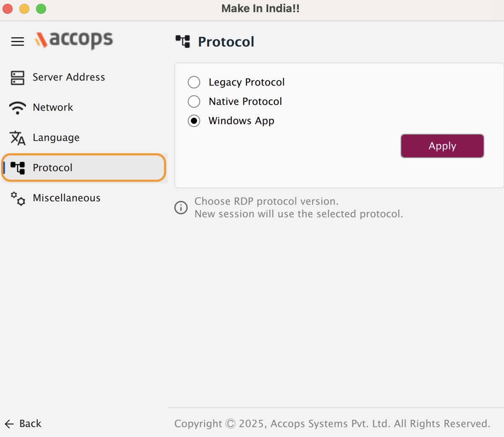Image resolution: width=504 pixels, height=437 pixels.
Task: Open the Server Address settings section
Action: point(69,78)
